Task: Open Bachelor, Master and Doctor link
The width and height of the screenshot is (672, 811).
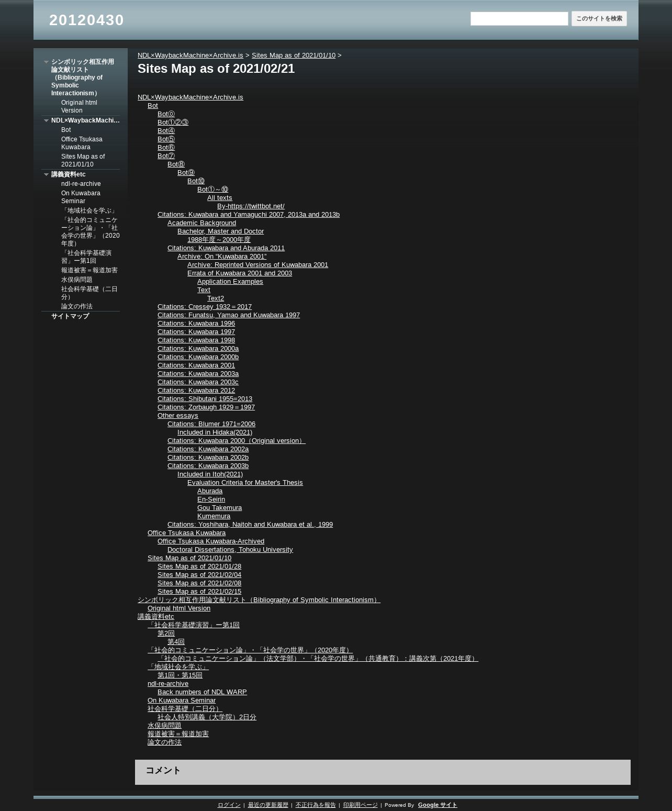Action: coord(220,231)
